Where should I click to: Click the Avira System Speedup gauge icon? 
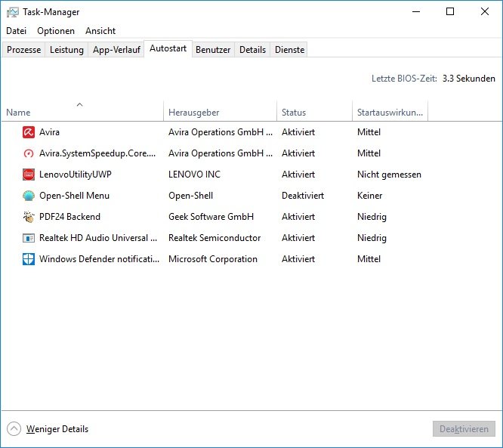[29, 153]
